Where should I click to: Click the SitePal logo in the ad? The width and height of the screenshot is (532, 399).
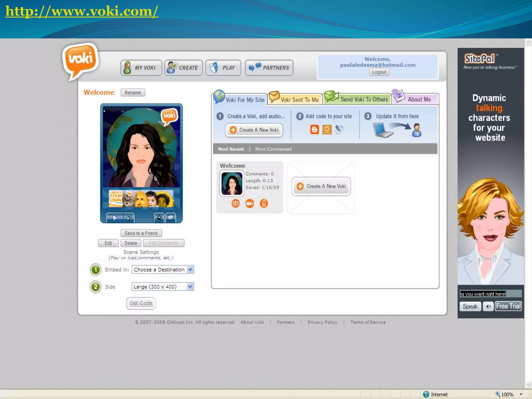coord(481,59)
